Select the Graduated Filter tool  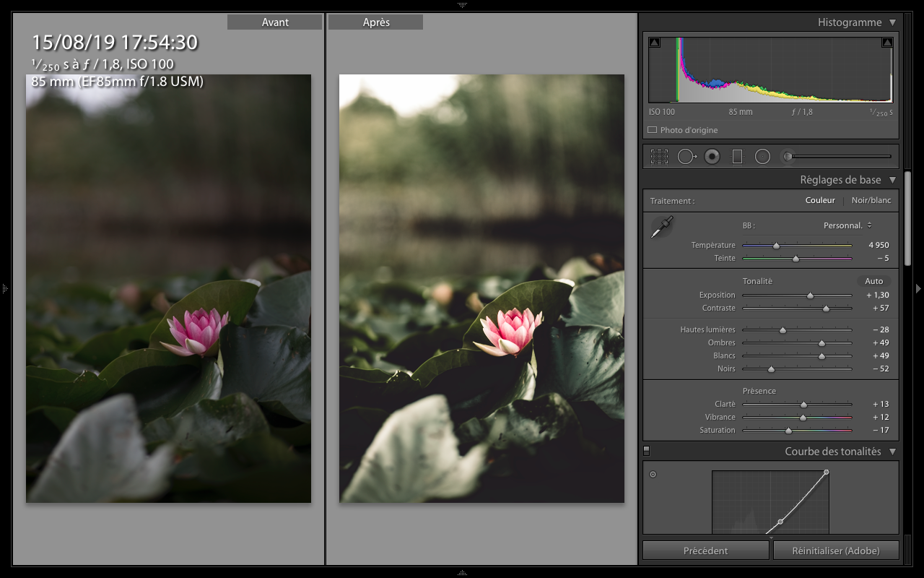click(x=737, y=156)
